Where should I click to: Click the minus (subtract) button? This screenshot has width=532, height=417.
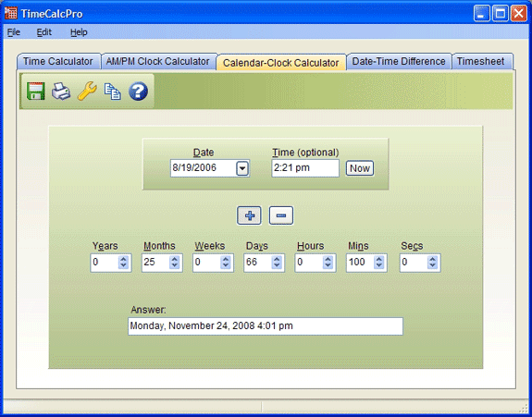pos(281,215)
